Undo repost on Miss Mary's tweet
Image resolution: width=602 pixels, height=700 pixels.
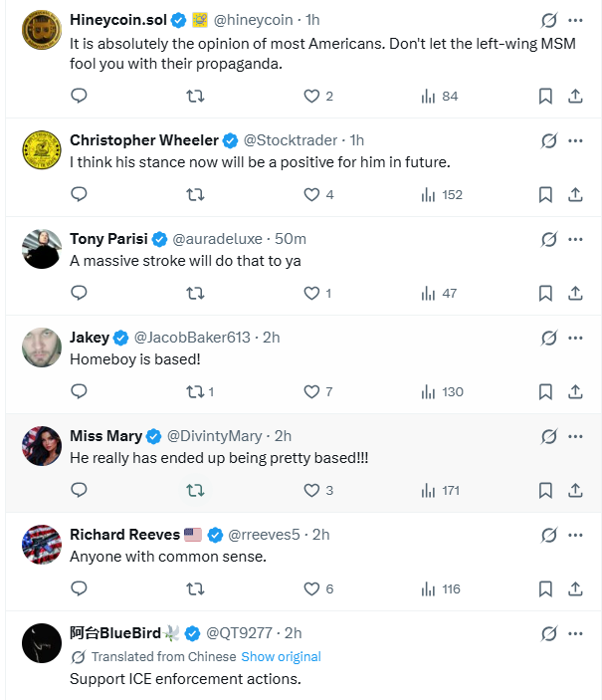pyautogui.click(x=196, y=490)
